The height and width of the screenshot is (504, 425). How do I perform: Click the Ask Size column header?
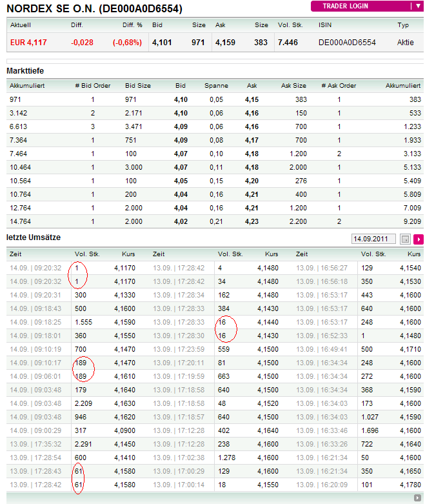point(293,85)
